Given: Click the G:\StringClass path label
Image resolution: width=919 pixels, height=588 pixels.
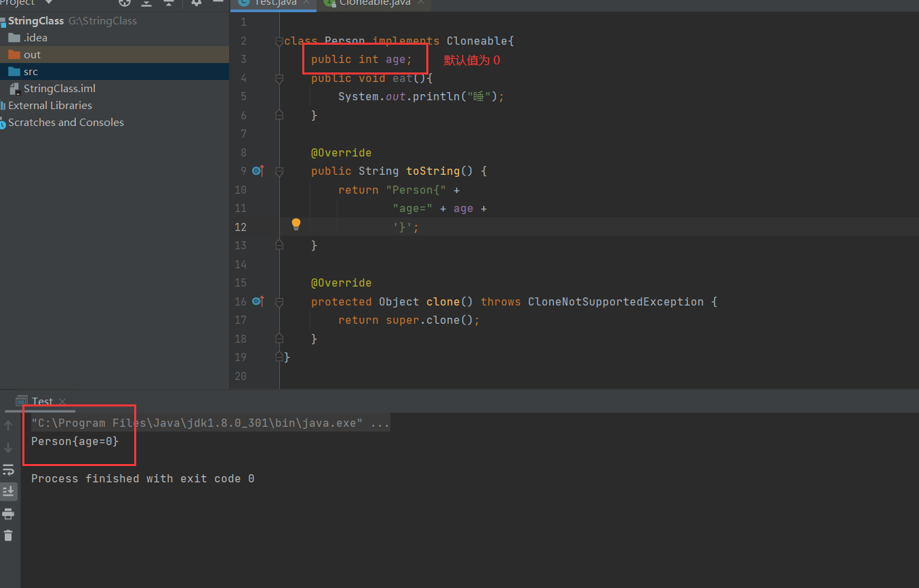Looking at the screenshot, I should tap(102, 21).
